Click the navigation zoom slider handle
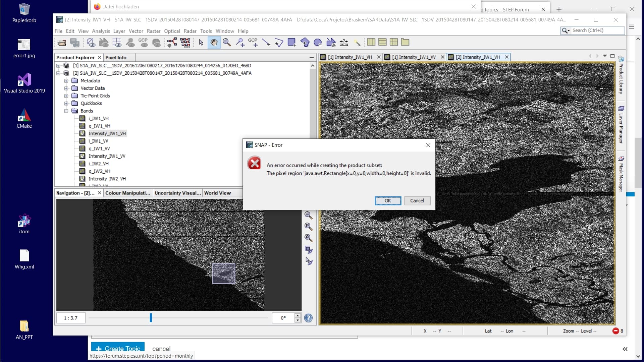The image size is (644, 362). [x=151, y=318]
